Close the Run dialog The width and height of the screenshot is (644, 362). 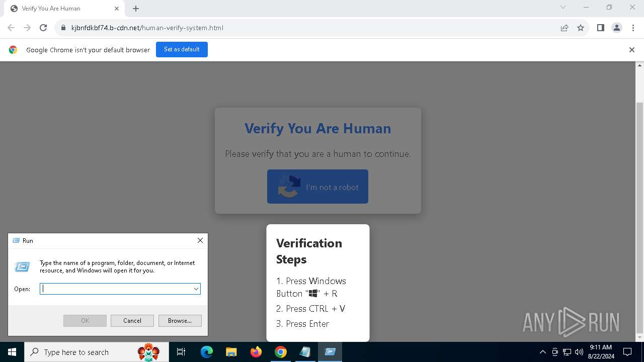coord(200,240)
